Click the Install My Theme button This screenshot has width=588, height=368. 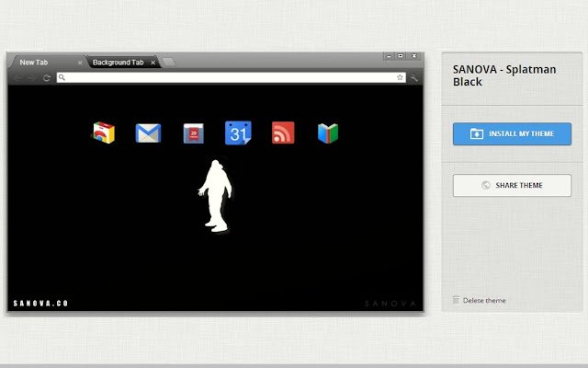point(512,133)
